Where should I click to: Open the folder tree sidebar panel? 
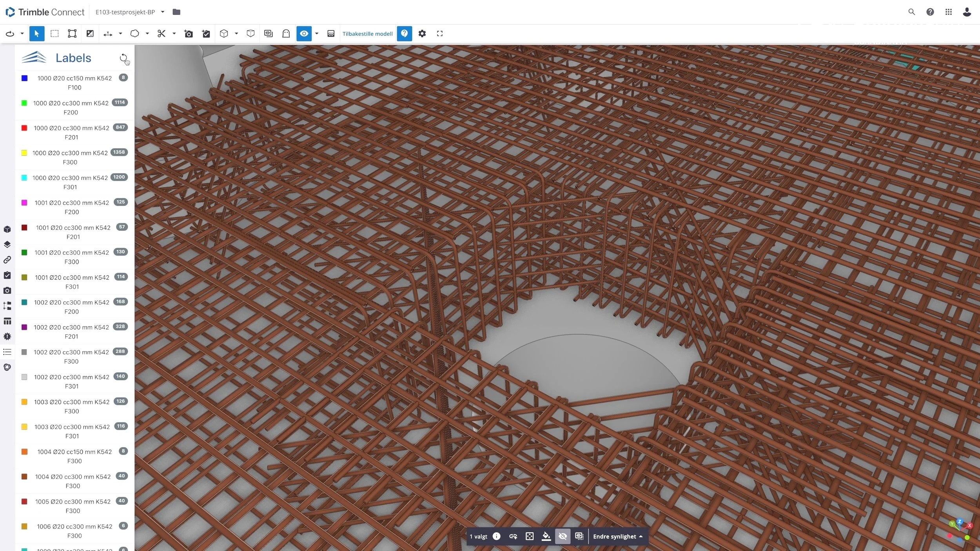point(7,306)
